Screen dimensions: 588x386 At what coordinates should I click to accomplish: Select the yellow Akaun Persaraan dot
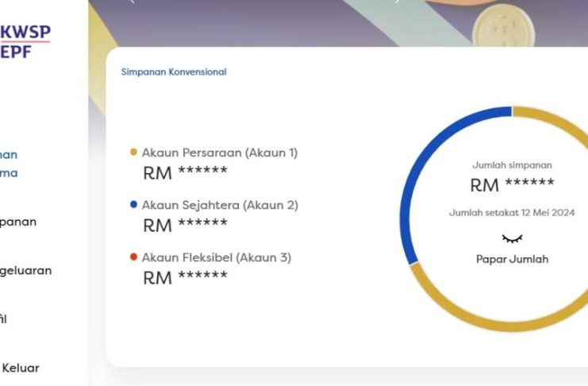tap(133, 152)
